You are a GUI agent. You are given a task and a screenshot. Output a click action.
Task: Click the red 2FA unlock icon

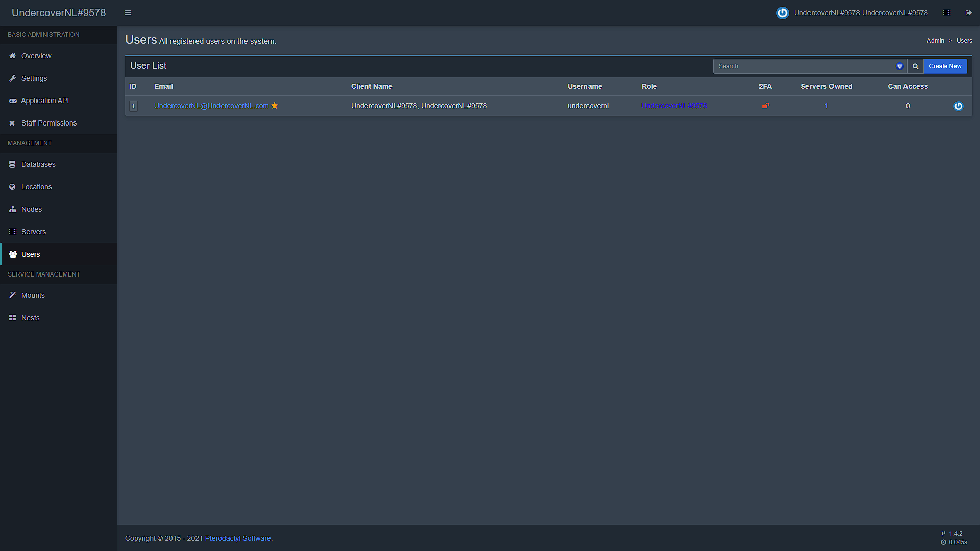point(765,106)
